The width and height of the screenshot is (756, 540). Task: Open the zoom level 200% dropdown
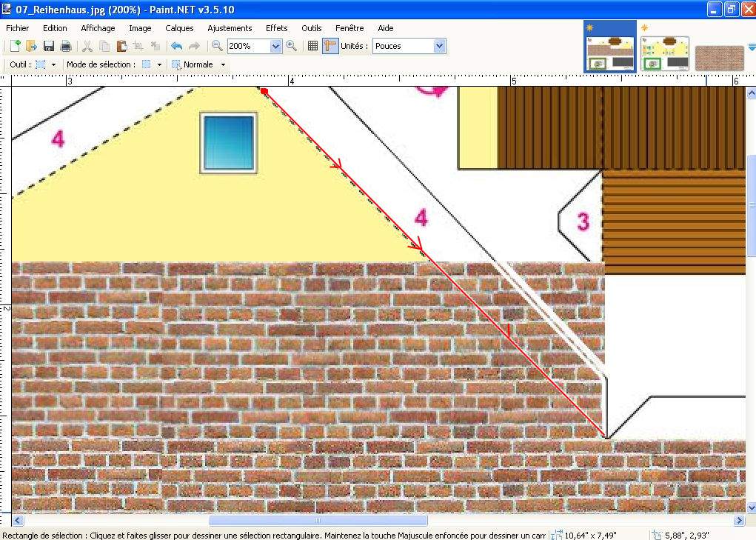pyautogui.click(x=276, y=46)
